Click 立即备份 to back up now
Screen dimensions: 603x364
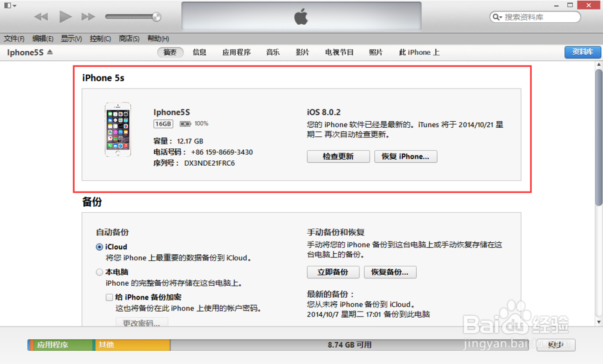coord(333,272)
